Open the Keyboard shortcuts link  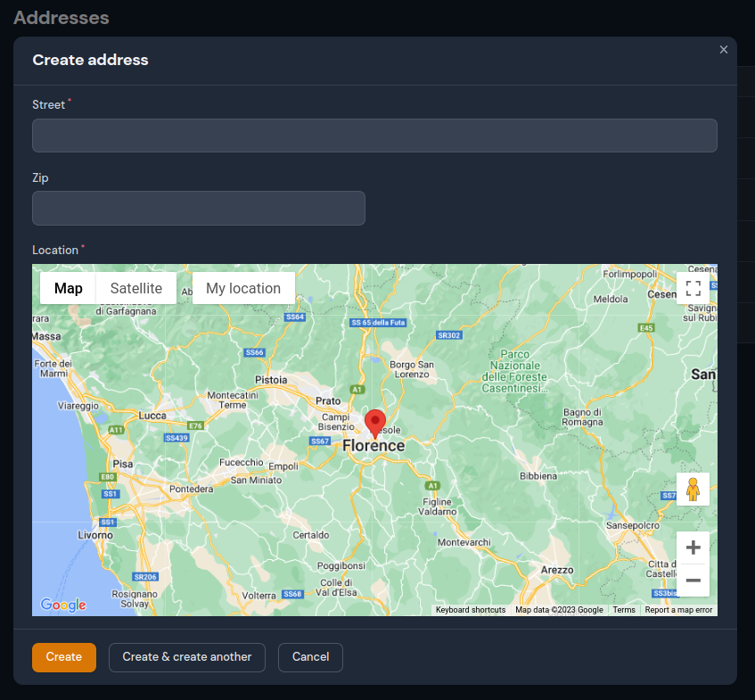coord(470,609)
